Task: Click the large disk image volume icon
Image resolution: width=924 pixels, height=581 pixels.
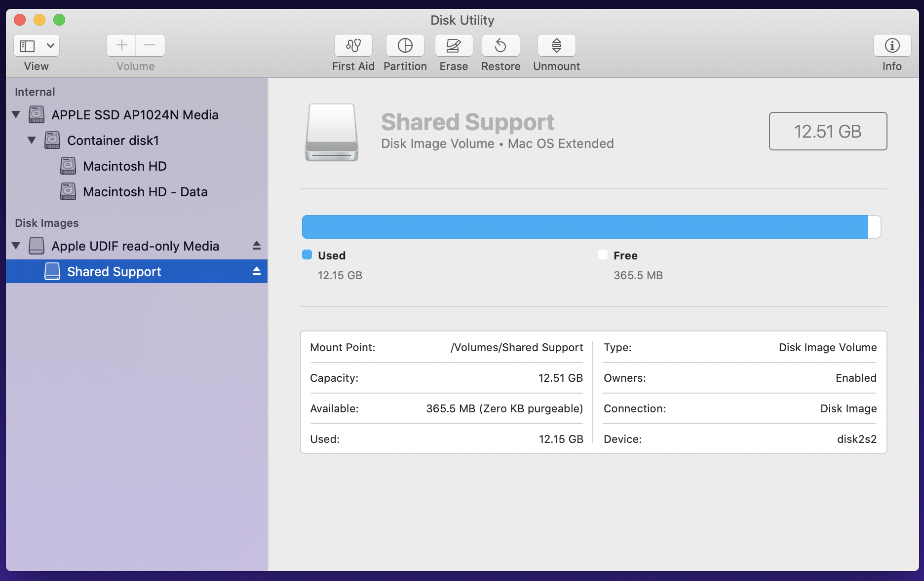Action: coord(332,132)
